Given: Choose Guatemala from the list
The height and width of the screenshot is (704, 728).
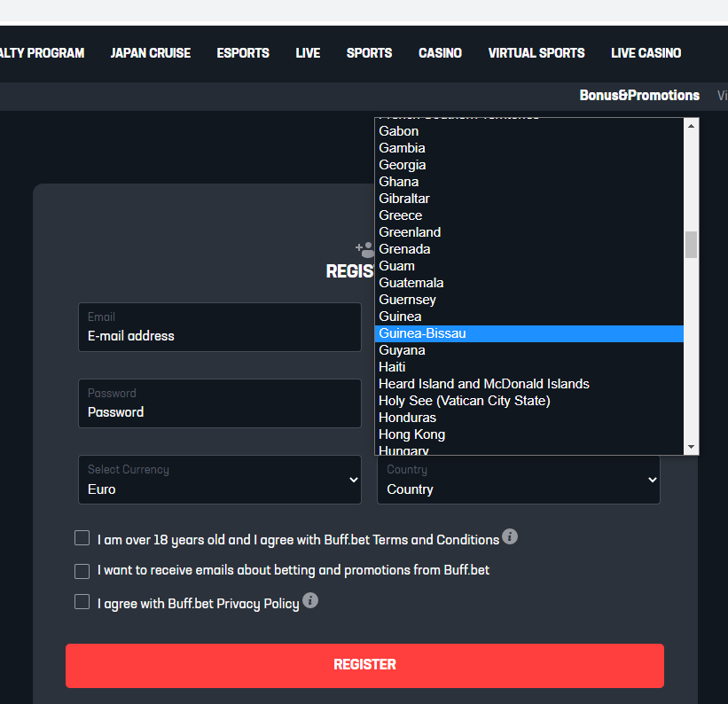Looking at the screenshot, I should (528, 283).
